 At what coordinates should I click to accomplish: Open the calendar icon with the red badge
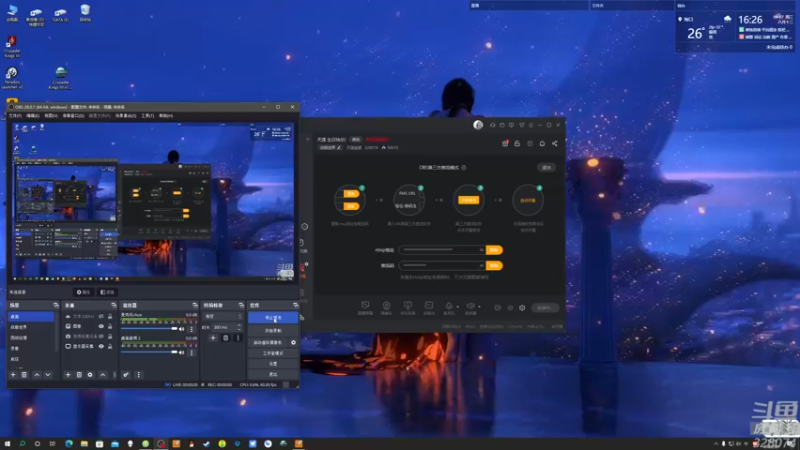point(505,143)
